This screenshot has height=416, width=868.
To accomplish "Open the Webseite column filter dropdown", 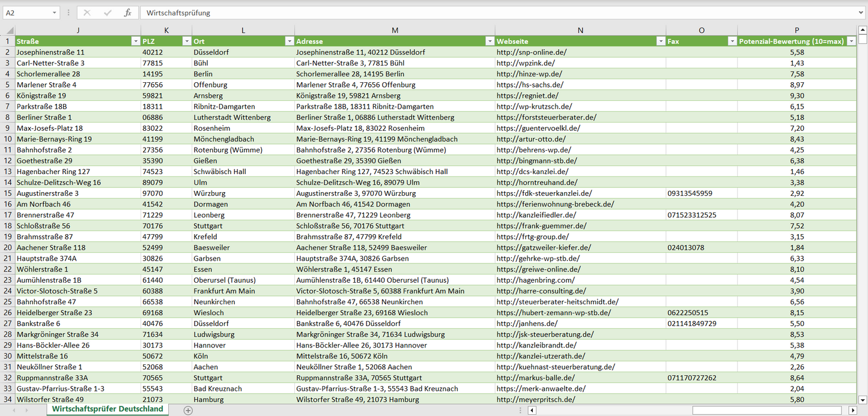I will tap(660, 41).
